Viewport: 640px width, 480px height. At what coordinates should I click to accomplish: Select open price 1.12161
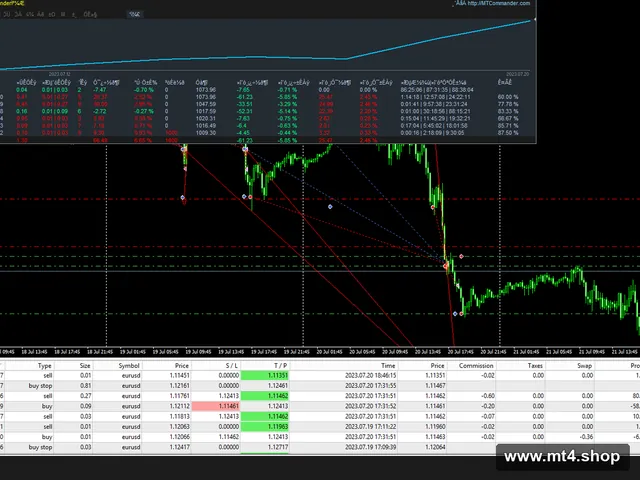click(179, 386)
